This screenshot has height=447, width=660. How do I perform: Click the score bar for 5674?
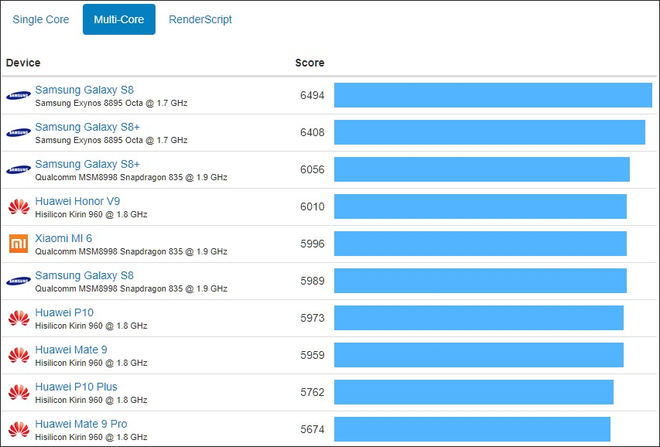tap(471, 429)
